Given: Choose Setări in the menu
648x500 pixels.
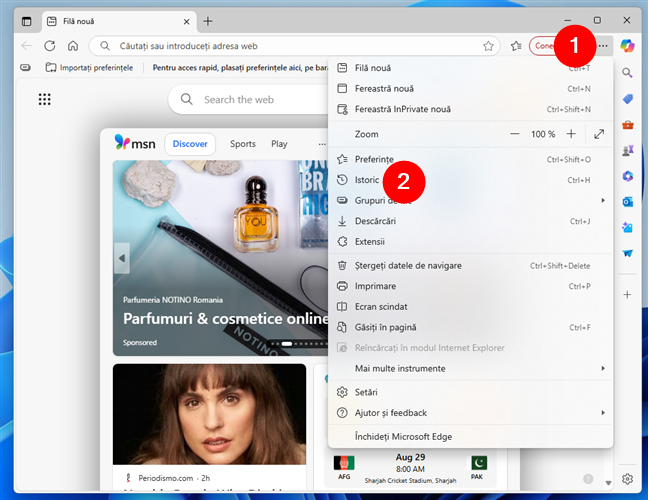Looking at the screenshot, I should click(367, 392).
